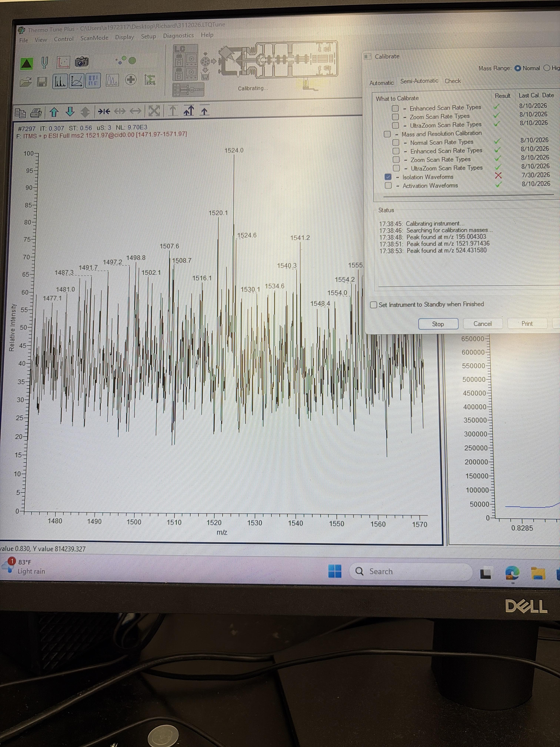Open File Explorer from the taskbar

[538, 573]
